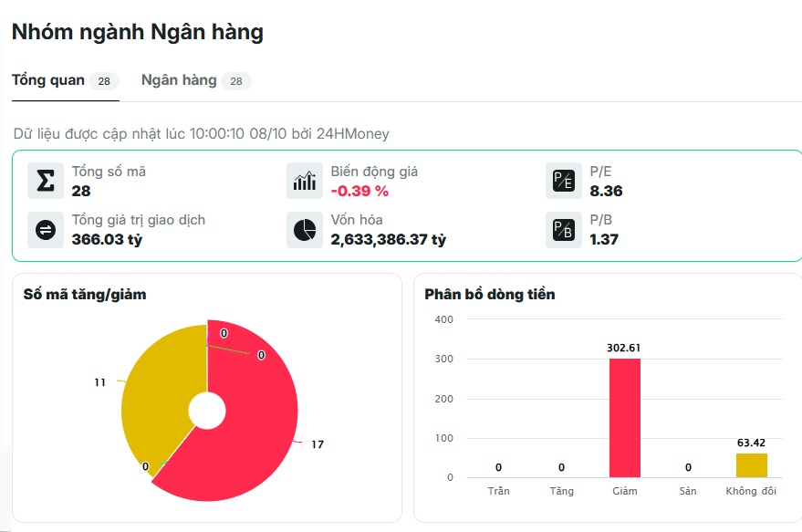The width and height of the screenshot is (802, 532).
Task: Click the -0.39 % price change value
Action: (x=359, y=192)
